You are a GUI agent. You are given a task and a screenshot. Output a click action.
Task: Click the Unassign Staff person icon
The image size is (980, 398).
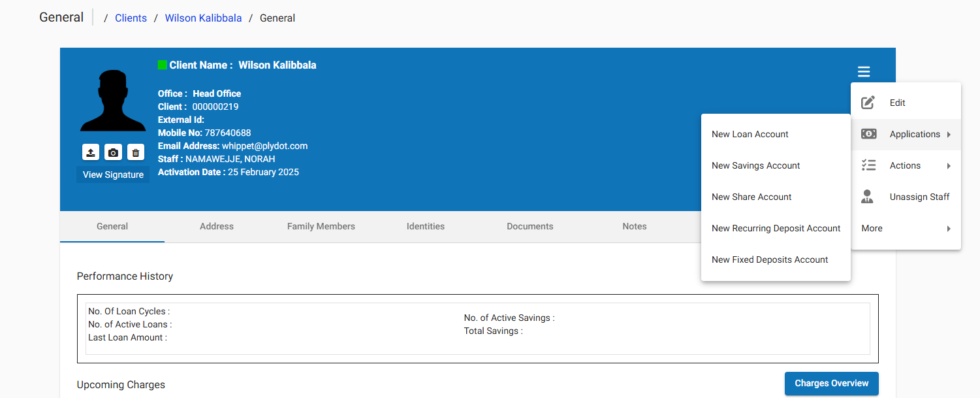click(868, 196)
